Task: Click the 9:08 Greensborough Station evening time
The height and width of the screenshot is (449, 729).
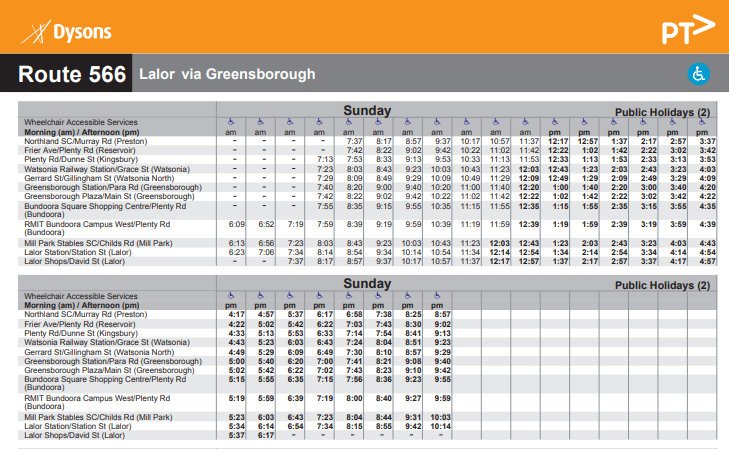Action: pos(413,362)
